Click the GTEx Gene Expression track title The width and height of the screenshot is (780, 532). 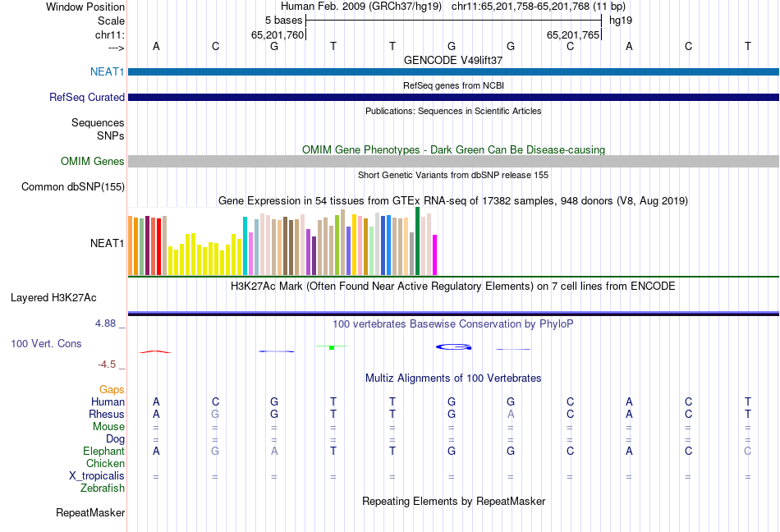coord(453,201)
